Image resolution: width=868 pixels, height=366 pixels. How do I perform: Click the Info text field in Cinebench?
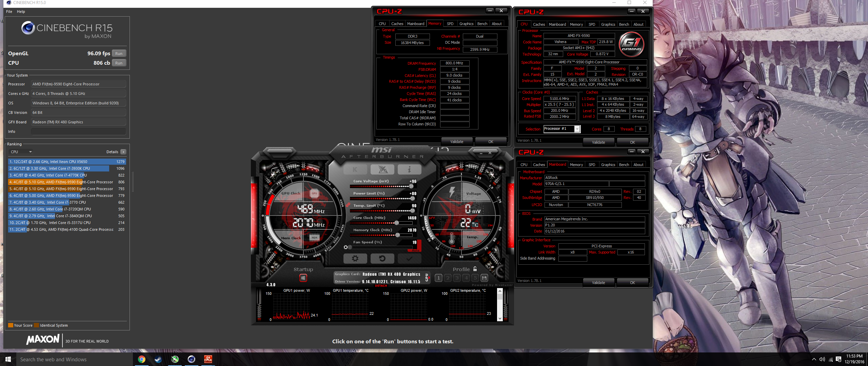click(x=78, y=131)
